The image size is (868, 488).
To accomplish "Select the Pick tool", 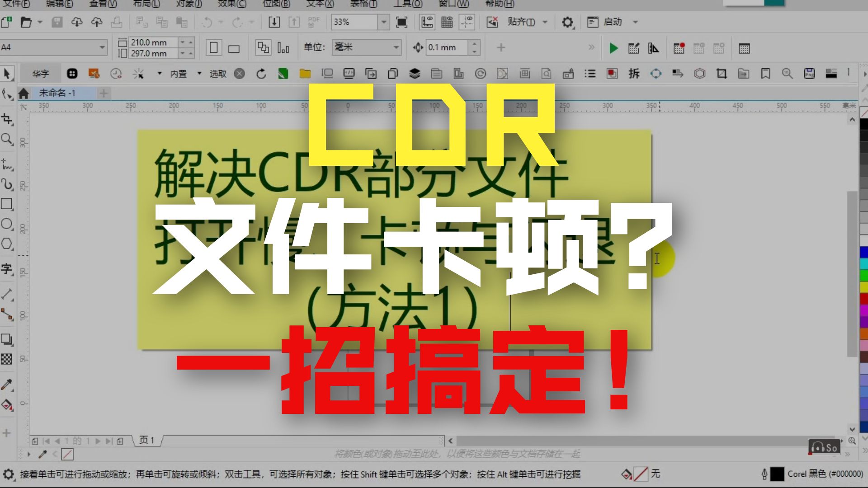I will coord(6,73).
